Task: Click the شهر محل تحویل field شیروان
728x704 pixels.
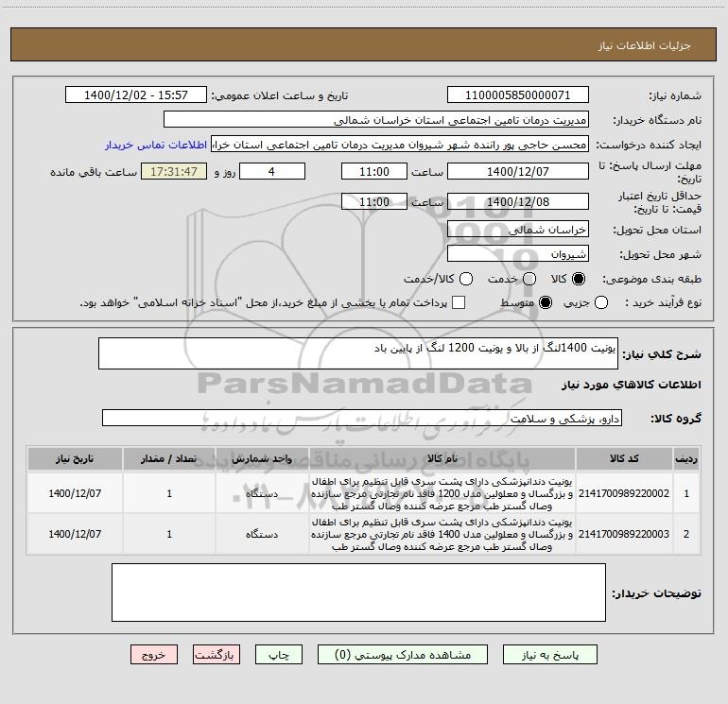Action: (518, 253)
